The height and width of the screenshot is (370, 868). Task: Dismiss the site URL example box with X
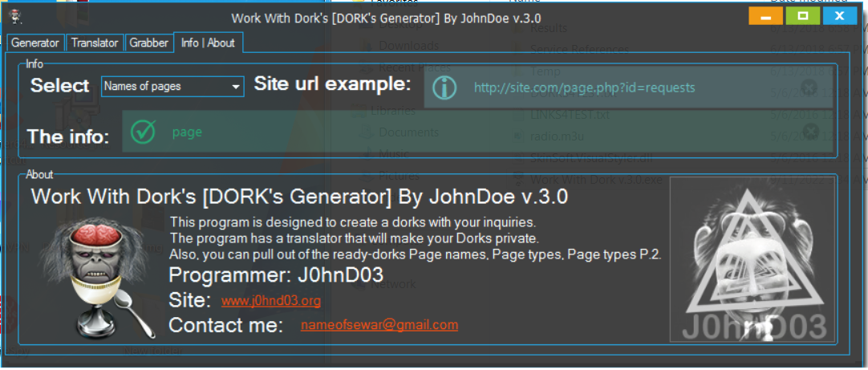[x=809, y=87]
